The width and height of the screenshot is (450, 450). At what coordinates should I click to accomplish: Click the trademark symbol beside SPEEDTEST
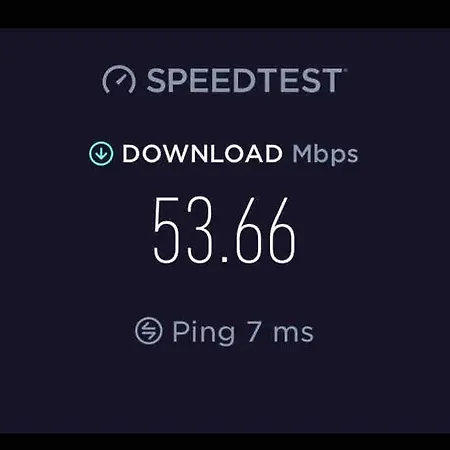(x=345, y=70)
